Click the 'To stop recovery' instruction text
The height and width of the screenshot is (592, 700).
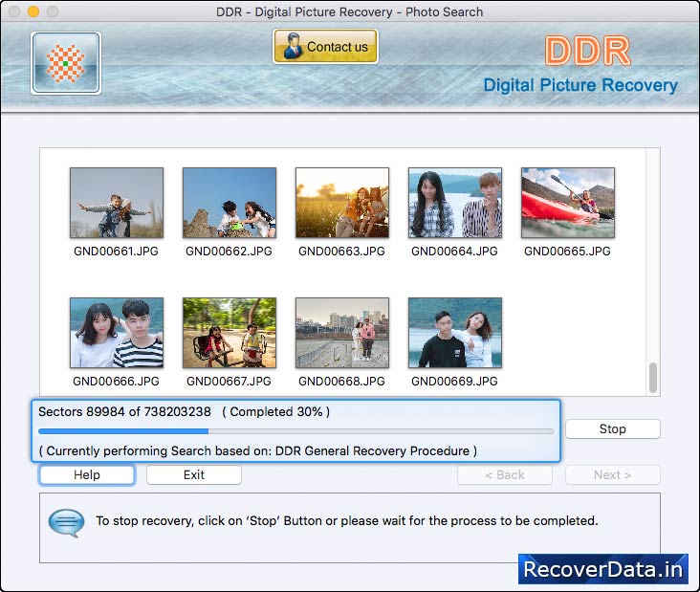[347, 520]
